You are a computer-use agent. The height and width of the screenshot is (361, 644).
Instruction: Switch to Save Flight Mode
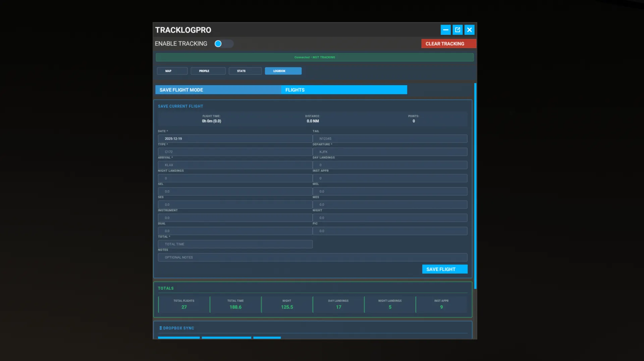[218, 90]
